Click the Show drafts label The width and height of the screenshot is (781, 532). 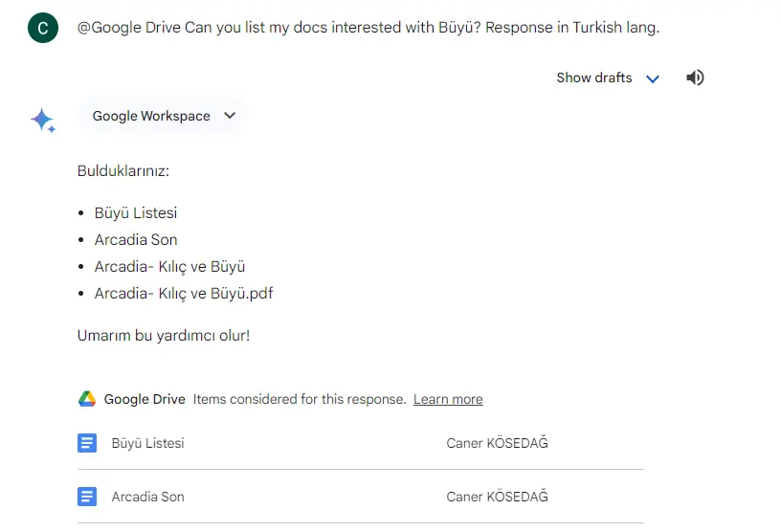coord(594,78)
